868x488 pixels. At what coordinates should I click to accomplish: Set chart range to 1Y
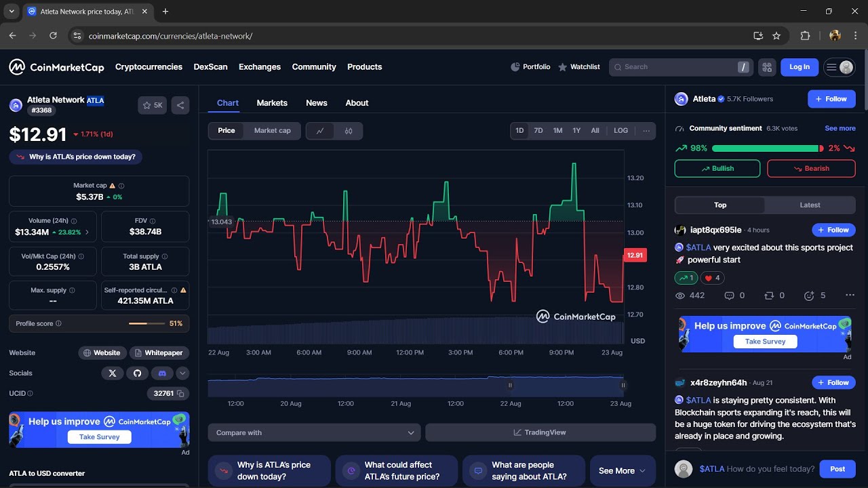click(x=576, y=131)
